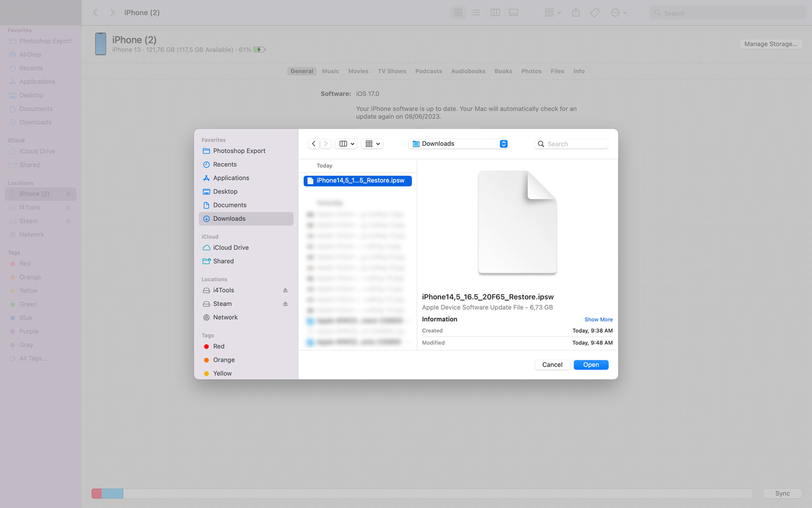Click the Tags icon in Finder toolbar
Viewport: 812px width, 508px height.
pyautogui.click(x=595, y=13)
